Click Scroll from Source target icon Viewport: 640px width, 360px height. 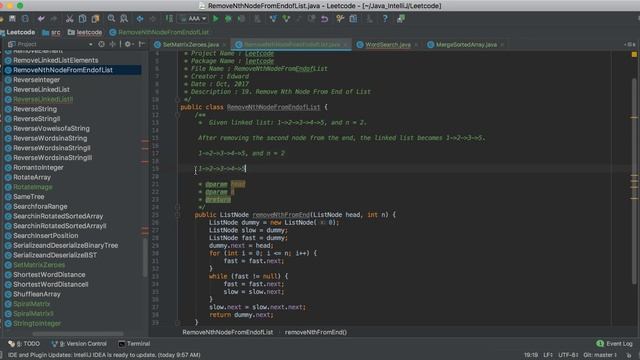click(101, 44)
